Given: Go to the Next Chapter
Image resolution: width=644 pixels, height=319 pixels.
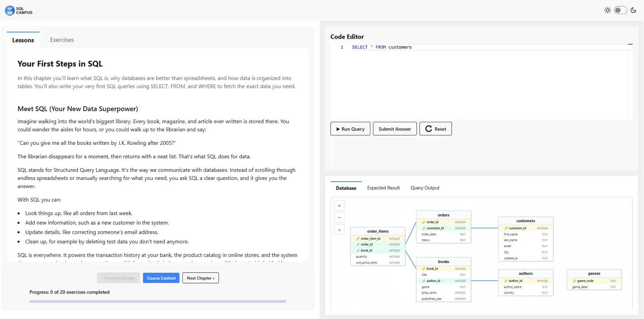Looking at the screenshot, I should tap(201, 278).
